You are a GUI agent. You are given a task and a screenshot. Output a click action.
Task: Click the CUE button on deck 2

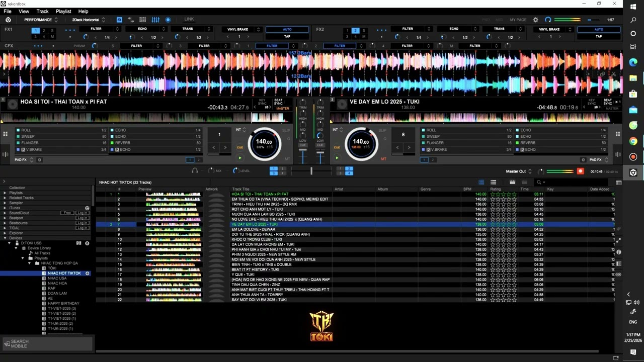coord(337,147)
